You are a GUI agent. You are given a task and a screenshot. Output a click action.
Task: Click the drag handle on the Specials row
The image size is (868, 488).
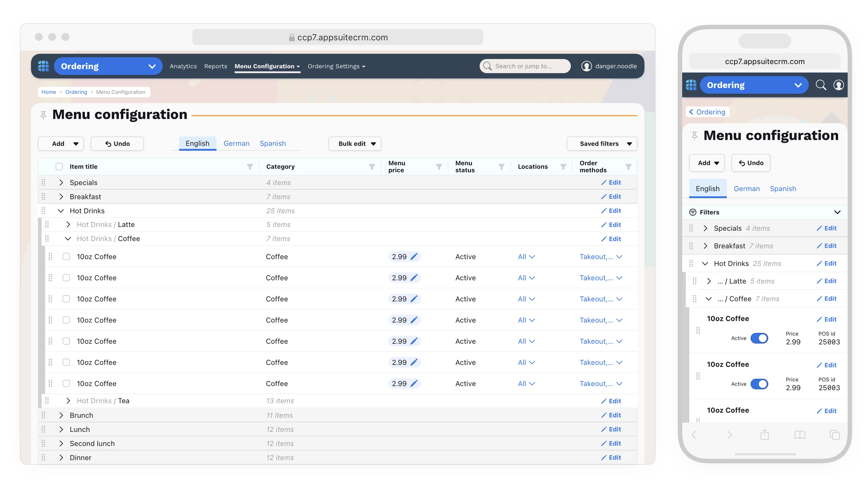(43, 183)
